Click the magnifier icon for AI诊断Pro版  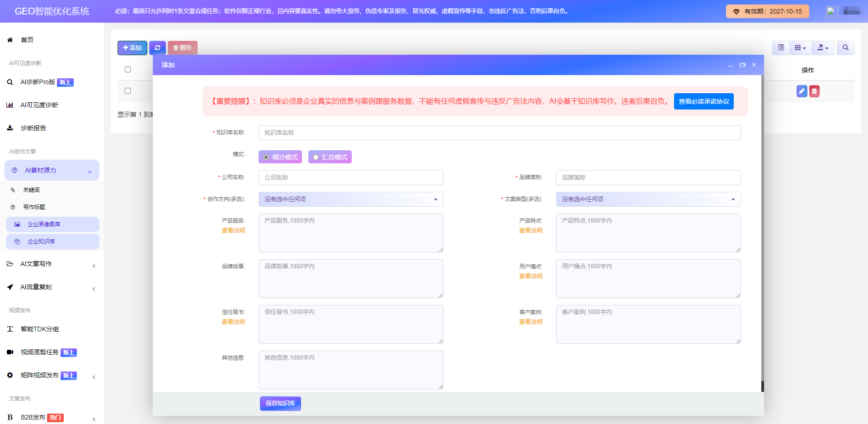point(10,82)
